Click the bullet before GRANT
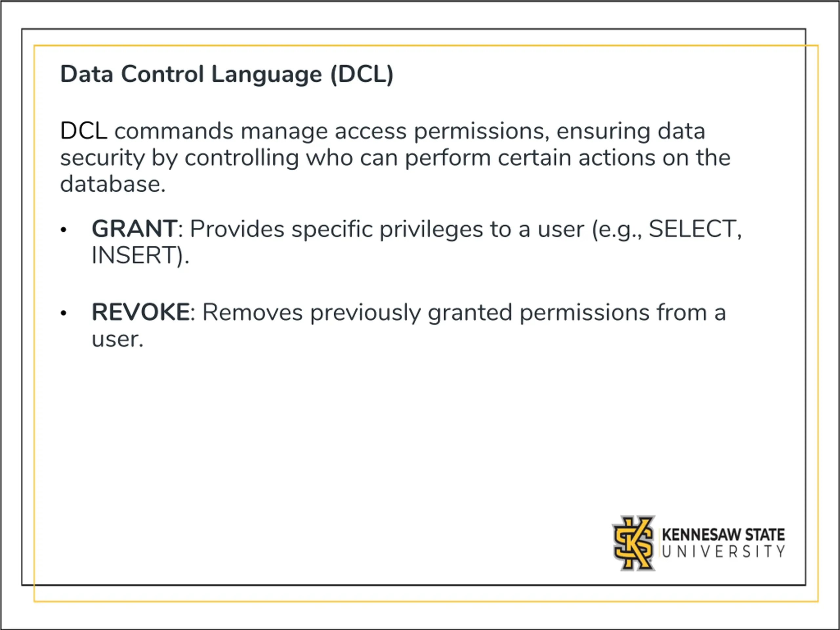 [63, 229]
